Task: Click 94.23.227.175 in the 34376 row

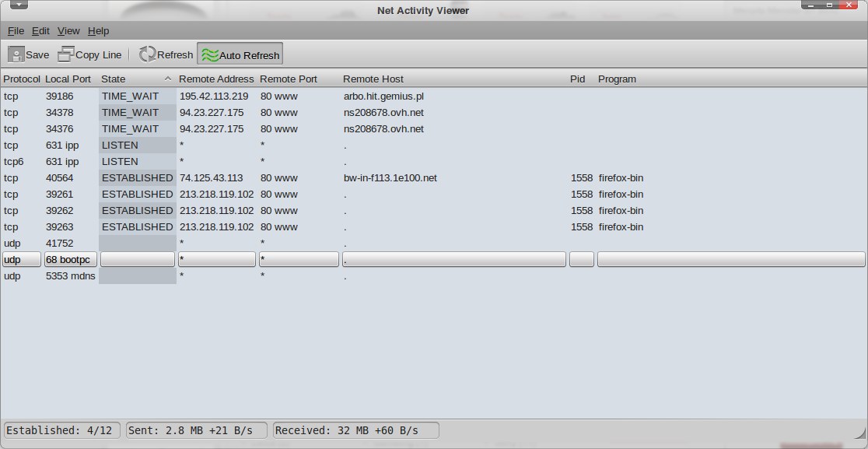Action: [x=212, y=129]
